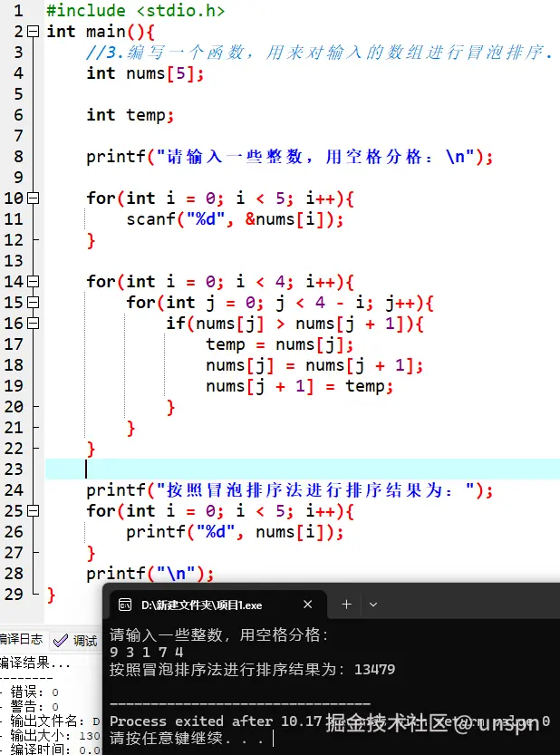560x755 pixels.
Task: Click the temp = nums[j]; statement
Action: pyautogui.click(x=279, y=344)
